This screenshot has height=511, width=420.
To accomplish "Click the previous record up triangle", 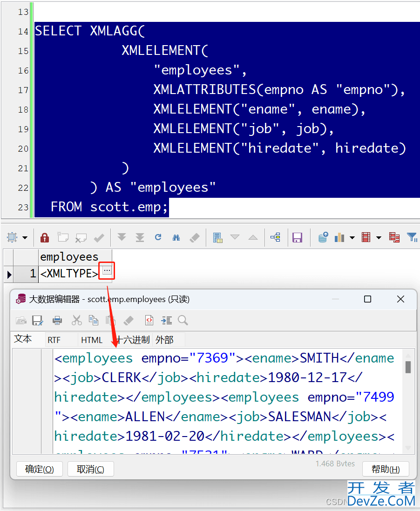I will click(x=253, y=237).
